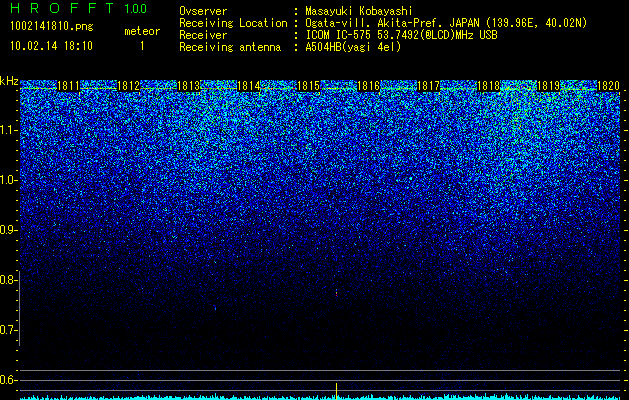Click the 0.7 frequency axis label

(x=7, y=330)
